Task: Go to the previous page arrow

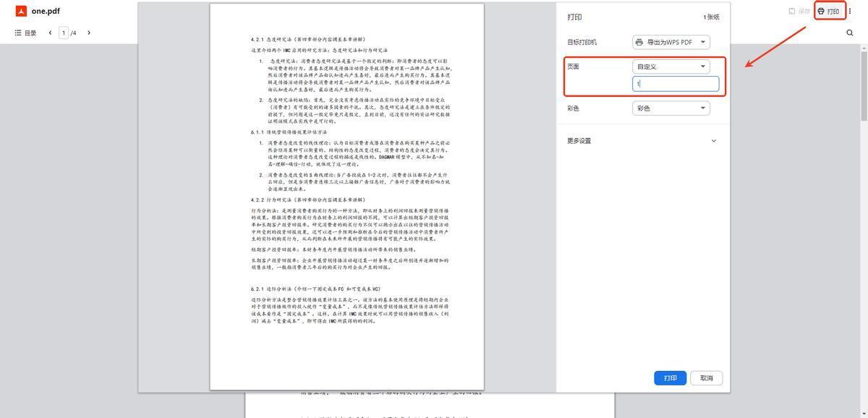Action: (50, 33)
